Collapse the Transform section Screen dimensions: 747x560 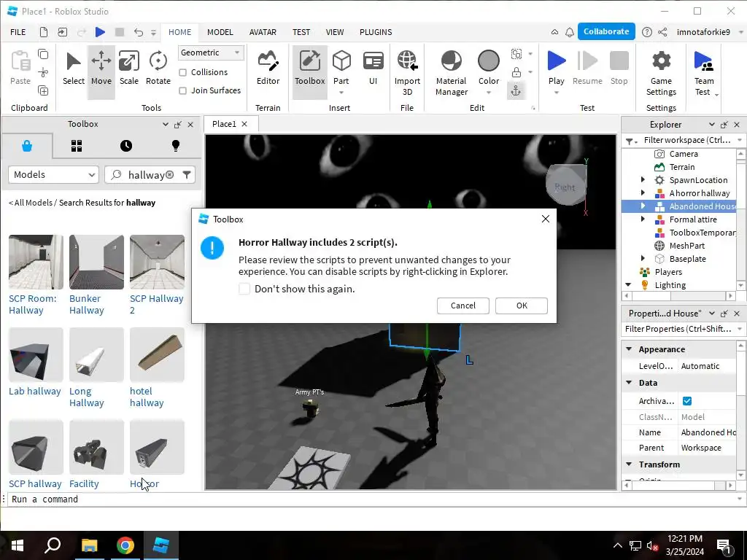(629, 464)
